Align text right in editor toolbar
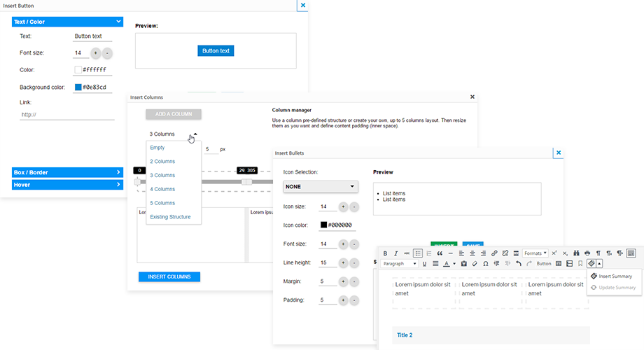The height and width of the screenshot is (350, 644). (x=483, y=253)
